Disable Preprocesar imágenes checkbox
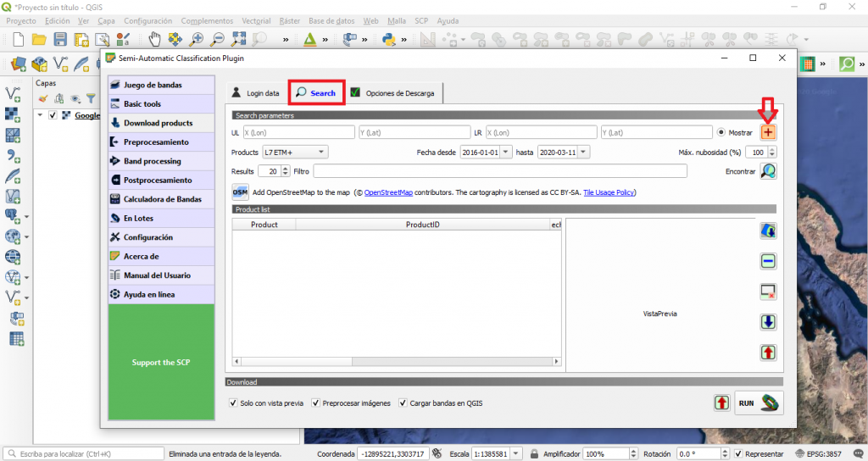The width and height of the screenshot is (868, 461). 316,403
